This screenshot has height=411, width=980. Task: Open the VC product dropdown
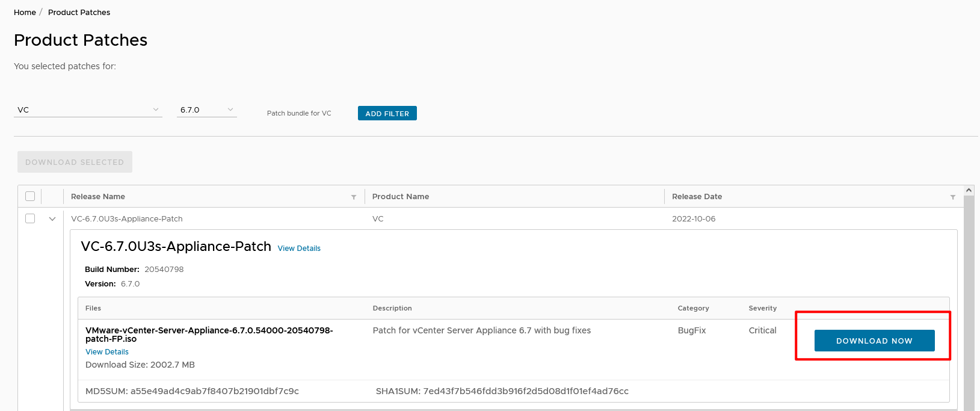(x=88, y=110)
